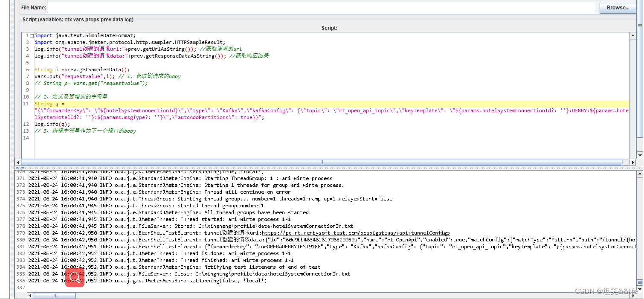Click the log.info line with prev.getUrlAsString()
The image size is (644, 299).
pyautogui.click(x=138, y=49)
